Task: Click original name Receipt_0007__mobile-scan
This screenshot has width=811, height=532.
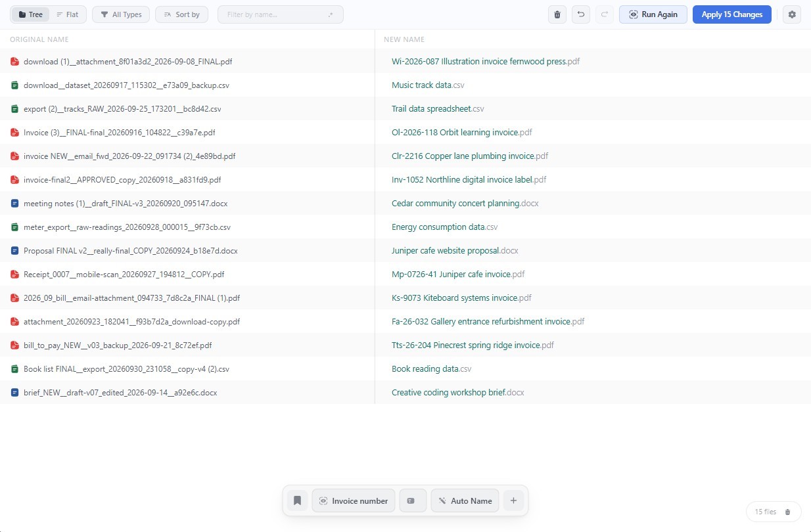Action: [x=124, y=275]
